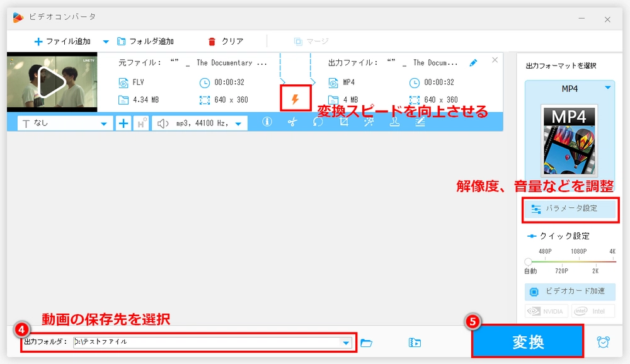Expand the output folder path dropdown
The height and width of the screenshot is (364, 630).
pyautogui.click(x=346, y=343)
